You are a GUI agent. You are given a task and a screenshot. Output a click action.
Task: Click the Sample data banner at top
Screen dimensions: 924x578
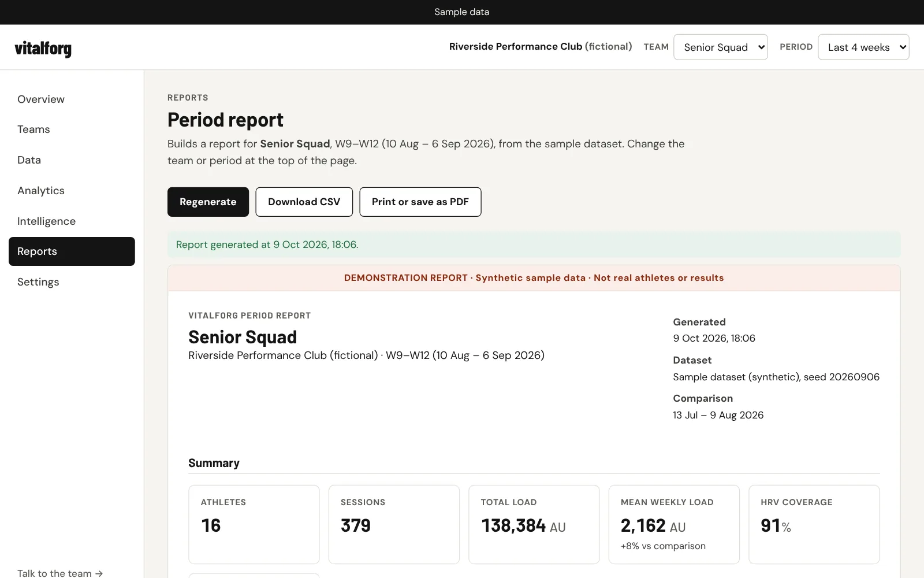click(462, 12)
